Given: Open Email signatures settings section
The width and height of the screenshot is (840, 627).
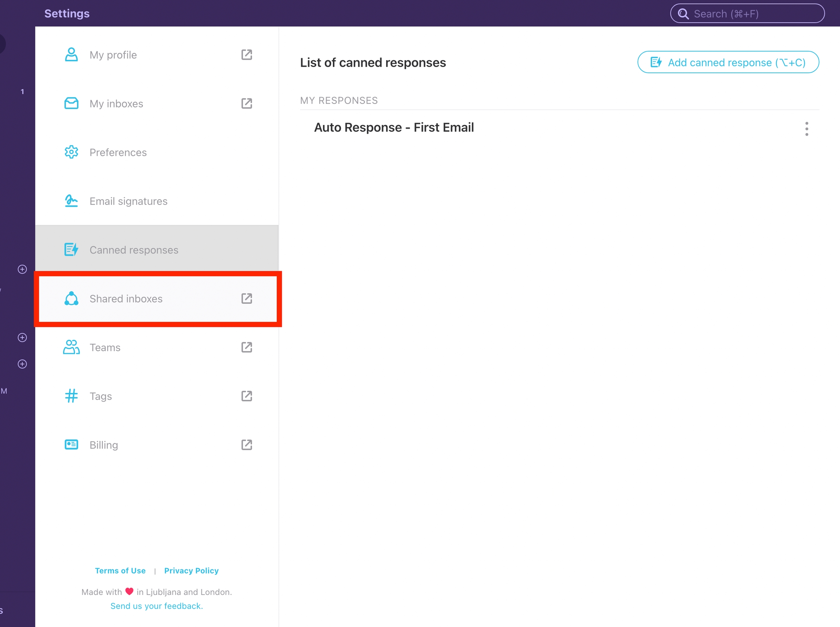Looking at the screenshot, I should (x=128, y=201).
